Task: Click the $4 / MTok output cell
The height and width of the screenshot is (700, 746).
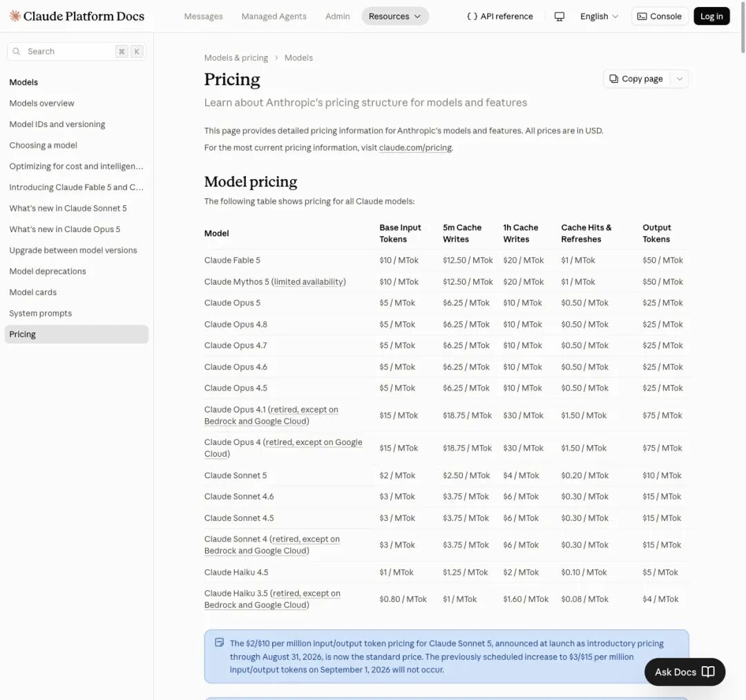Action: click(660, 599)
